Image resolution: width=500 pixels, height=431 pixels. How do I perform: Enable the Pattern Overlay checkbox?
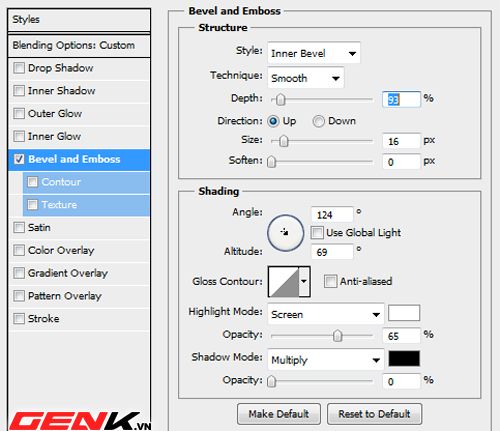click(x=19, y=296)
